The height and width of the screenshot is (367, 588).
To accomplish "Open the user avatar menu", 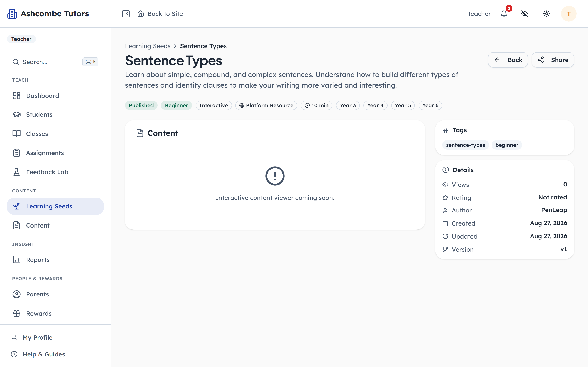I will pyautogui.click(x=569, y=14).
